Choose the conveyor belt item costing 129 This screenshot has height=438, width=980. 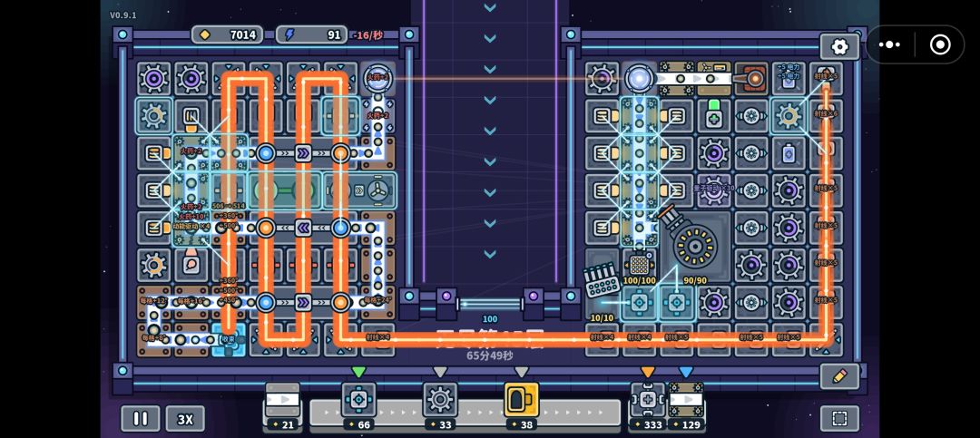point(686,400)
